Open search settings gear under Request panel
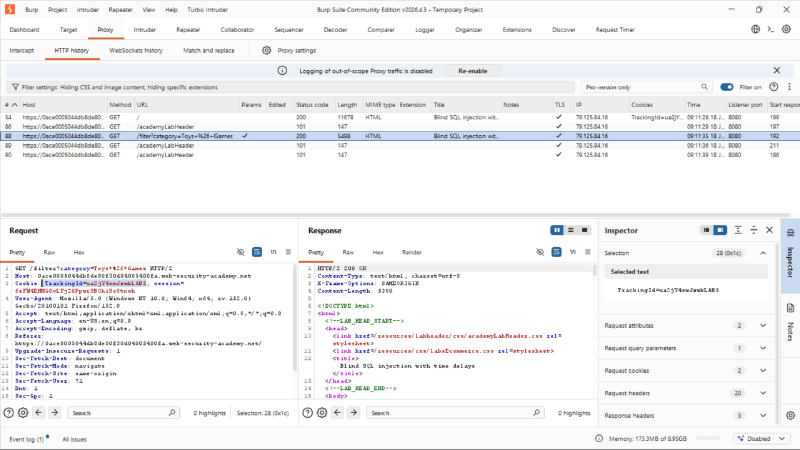 click(23, 413)
